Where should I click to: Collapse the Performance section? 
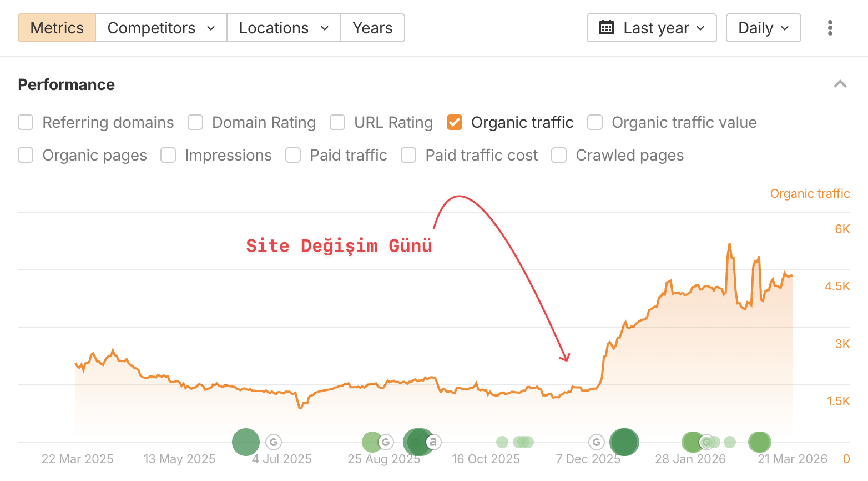[840, 84]
